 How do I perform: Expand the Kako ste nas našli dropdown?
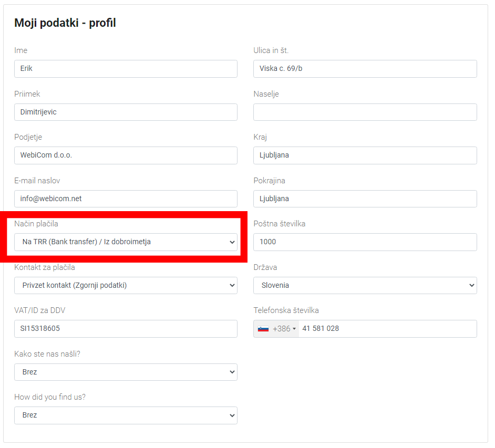click(x=126, y=372)
